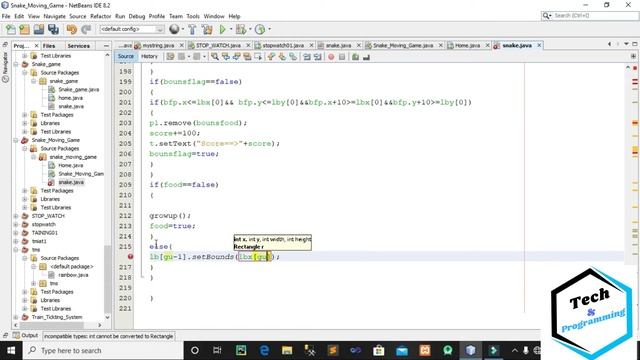Select rainbow.java in project tree
This screenshot has height=360, width=640.
pos(73,275)
